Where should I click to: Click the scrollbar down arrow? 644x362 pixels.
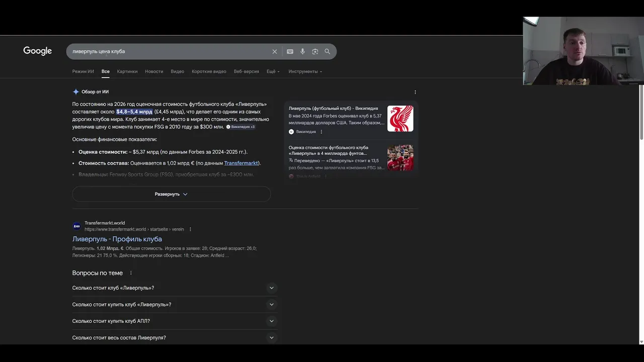[641, 342]
